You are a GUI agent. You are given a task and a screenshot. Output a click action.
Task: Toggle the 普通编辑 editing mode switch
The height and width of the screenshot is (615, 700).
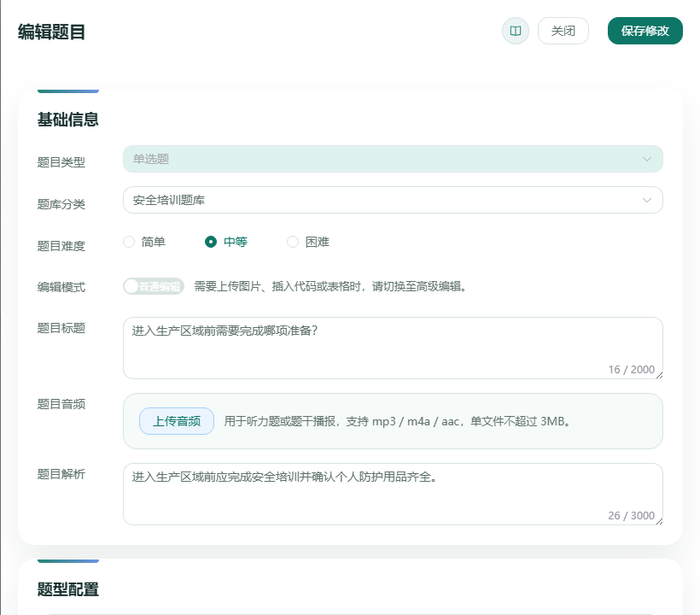153,286
